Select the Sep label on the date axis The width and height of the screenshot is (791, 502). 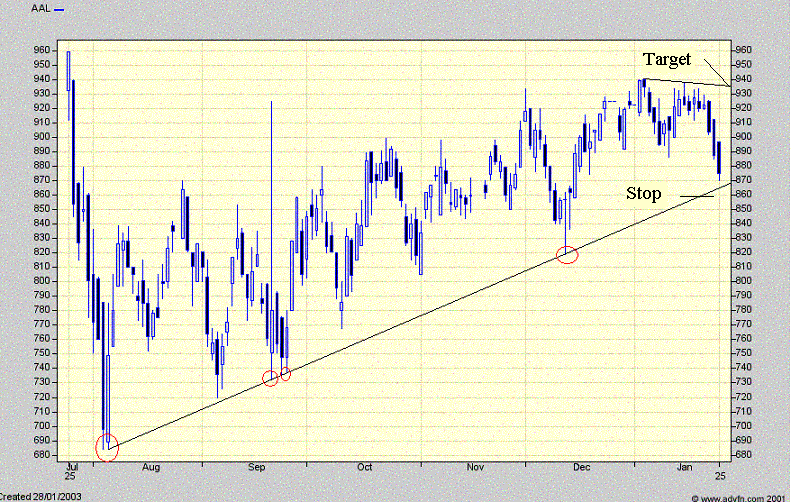pyautogui.click(x=257, y=467)
